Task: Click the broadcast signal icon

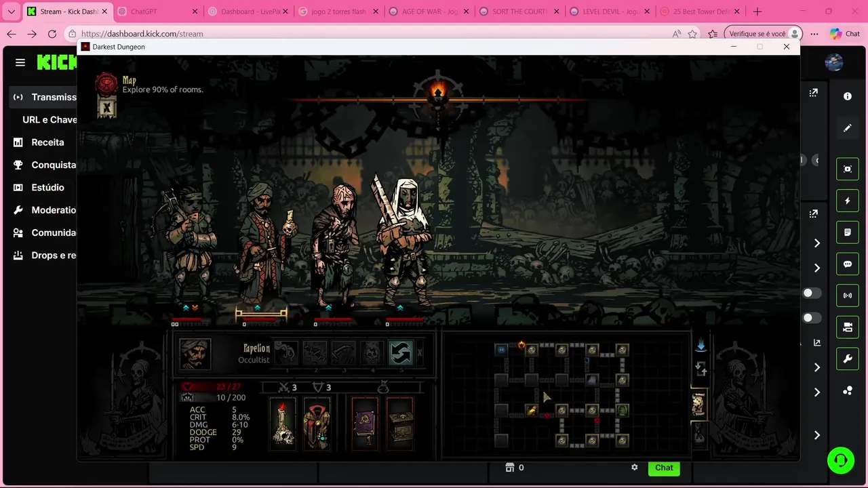Action: (848, 296)
